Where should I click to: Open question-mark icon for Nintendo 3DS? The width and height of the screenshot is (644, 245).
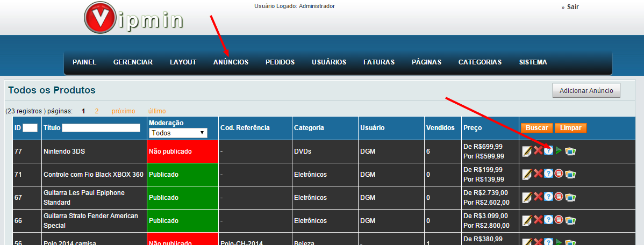point(548,151)
